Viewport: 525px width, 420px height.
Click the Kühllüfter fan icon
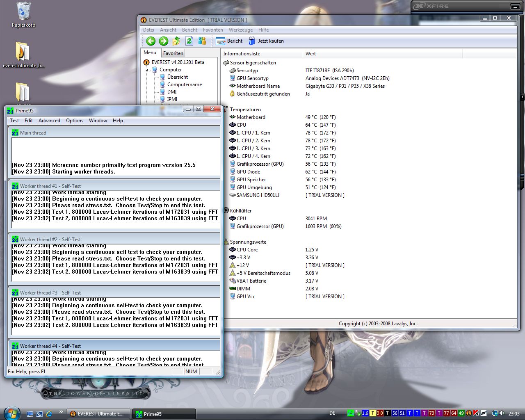[x=226, y=211]
